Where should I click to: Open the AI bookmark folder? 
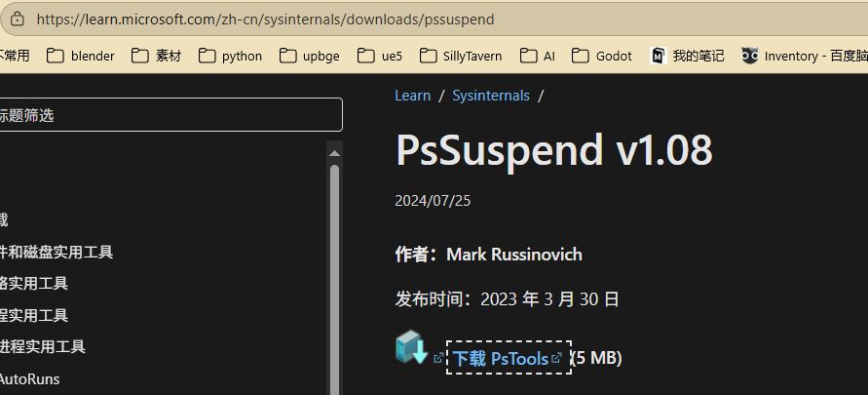(538, 56)
